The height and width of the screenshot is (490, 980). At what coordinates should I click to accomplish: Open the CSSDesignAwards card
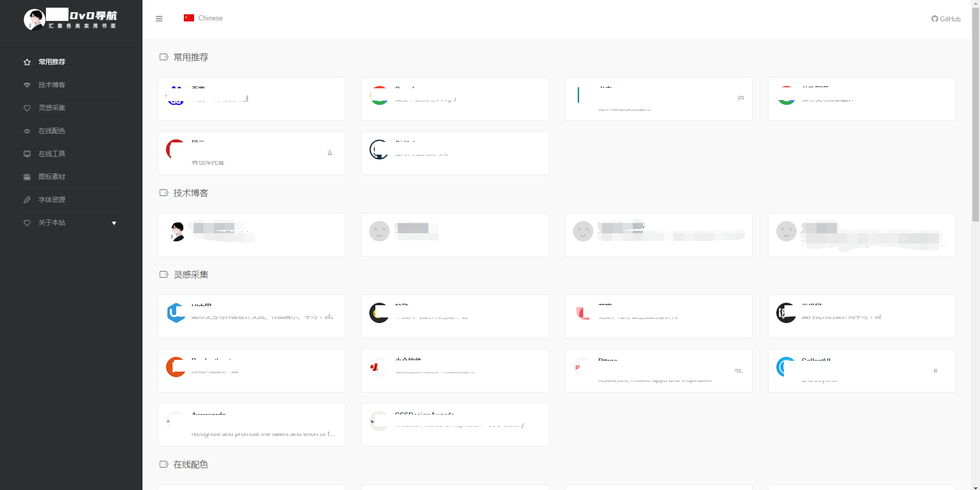tap(455, 425)
